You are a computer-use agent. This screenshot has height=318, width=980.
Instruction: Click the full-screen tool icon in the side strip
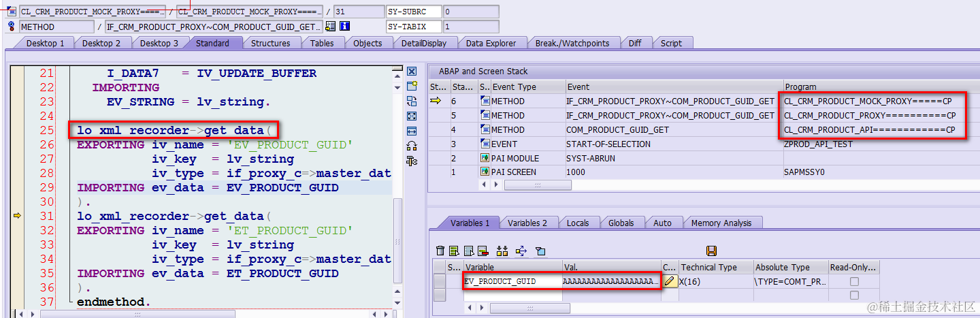coord(412,116)
